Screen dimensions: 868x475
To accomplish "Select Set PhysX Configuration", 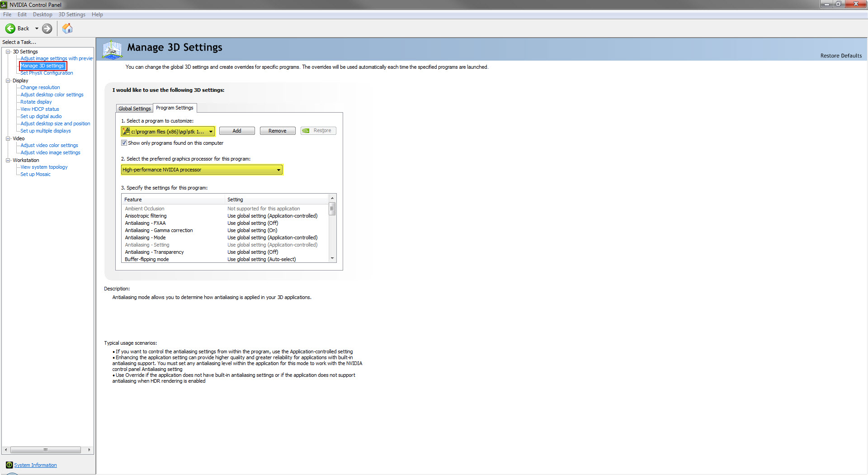I will 47,73.
